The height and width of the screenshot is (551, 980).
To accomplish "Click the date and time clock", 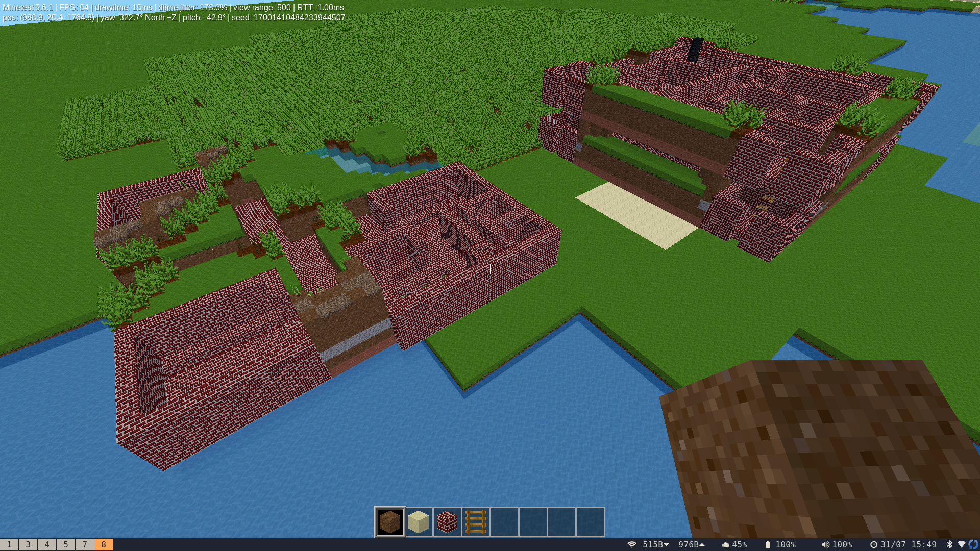I will (x=903, y=544).
